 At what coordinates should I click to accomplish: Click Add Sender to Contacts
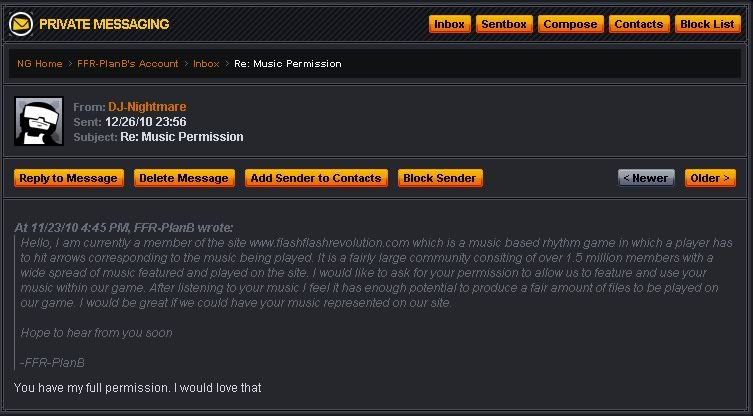pyautogui.click(x=316, y=178)
